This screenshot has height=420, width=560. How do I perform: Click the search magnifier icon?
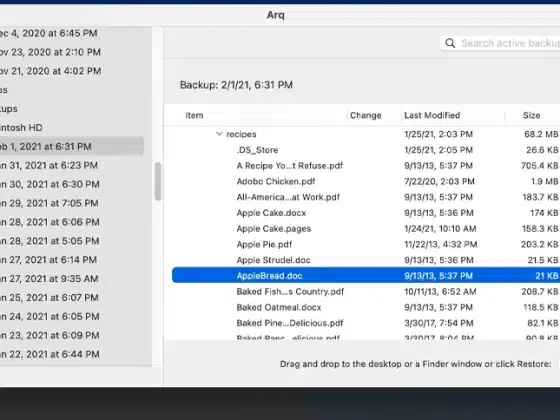(x=450, y=44)
